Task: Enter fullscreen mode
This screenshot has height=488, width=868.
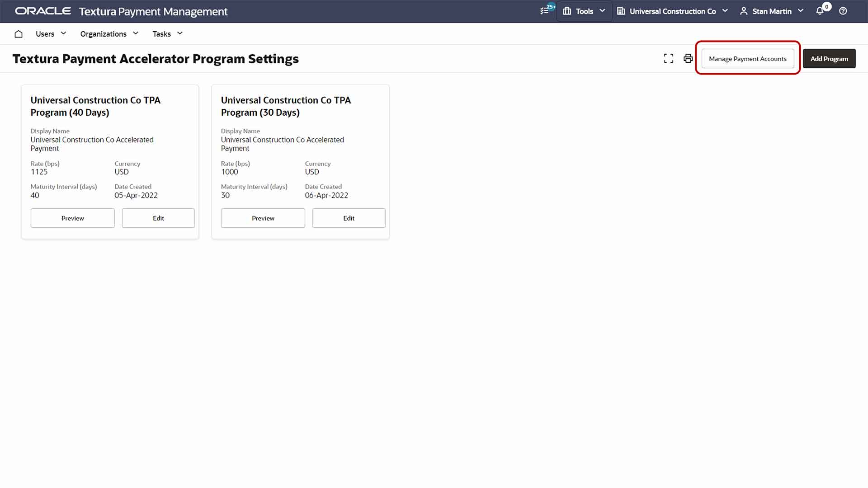Action: [668, 58]
